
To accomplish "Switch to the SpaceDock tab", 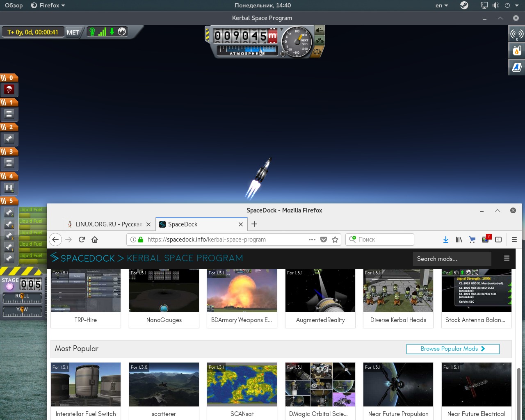I will click(x=201, y=224).
